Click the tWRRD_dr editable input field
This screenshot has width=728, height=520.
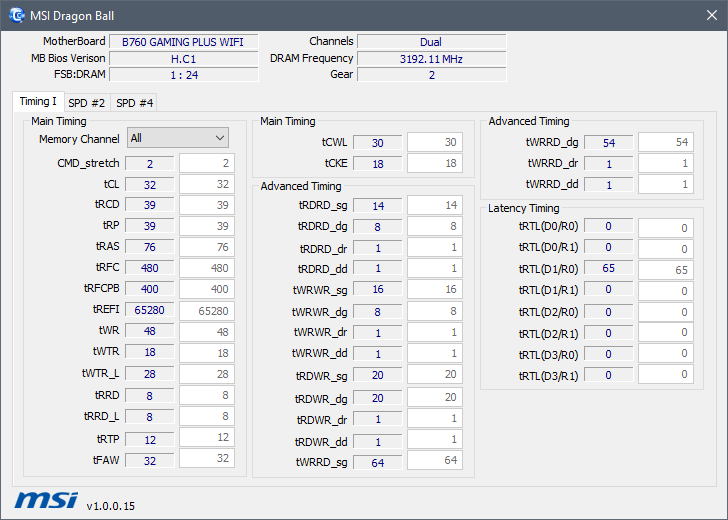pyautogui.click(x=665, y=163)
